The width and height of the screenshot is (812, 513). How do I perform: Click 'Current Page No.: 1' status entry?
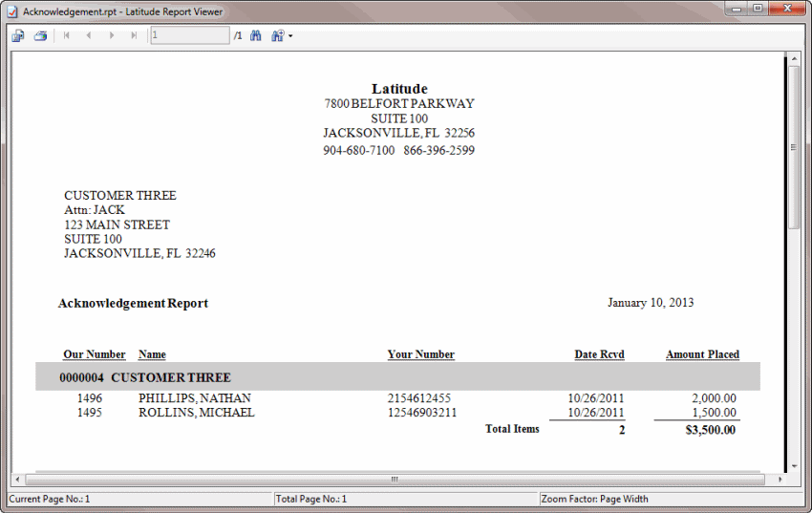[50, 499]
